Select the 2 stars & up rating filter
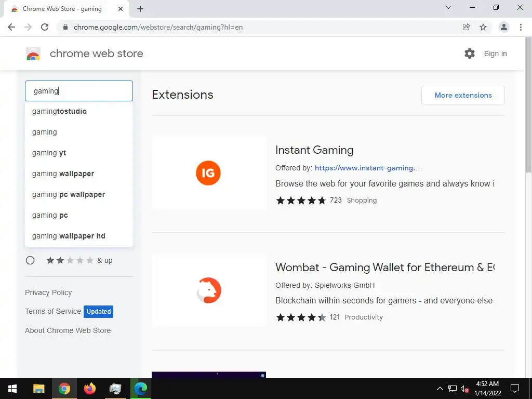 pyautogui.click(x=30, y=260)
